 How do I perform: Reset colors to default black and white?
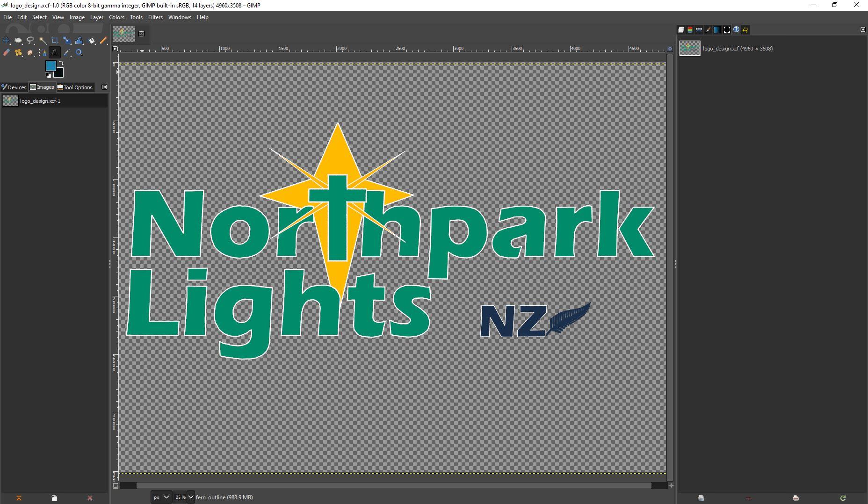tap(48, 75)
